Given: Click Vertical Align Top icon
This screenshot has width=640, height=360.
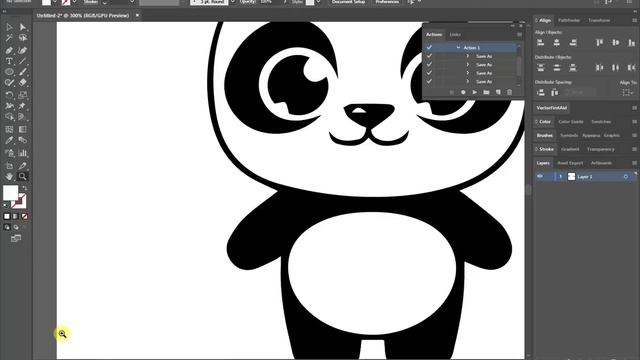Looking at the screenshot, I should [599, 42].
